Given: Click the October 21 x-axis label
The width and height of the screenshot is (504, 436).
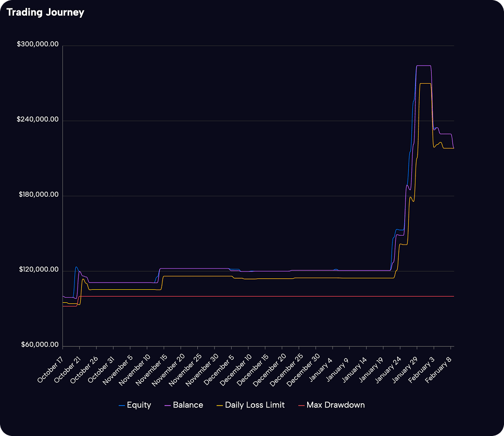Looking at the screenshot, I should point(67,369).
